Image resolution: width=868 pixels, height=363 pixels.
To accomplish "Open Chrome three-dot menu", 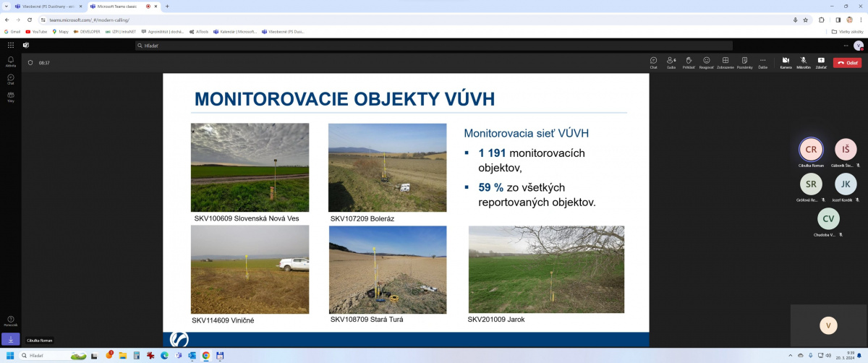I will click(x=861, y=20).
